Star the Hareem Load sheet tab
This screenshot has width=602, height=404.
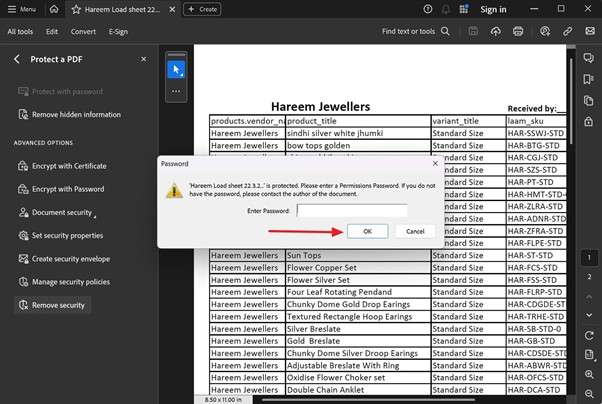click(76, 10)
